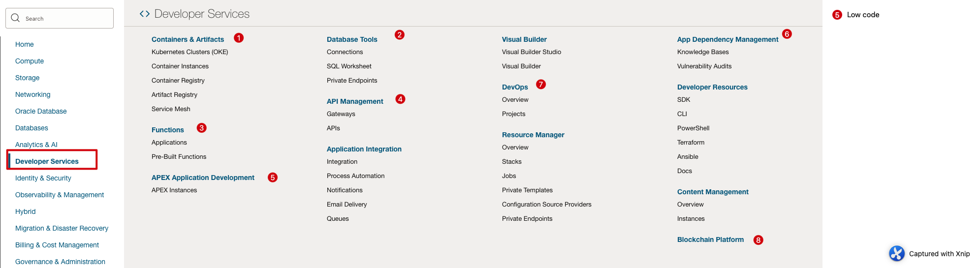Click red badge 4 beside API Management
Screen dimensions: 980x268
pyautogui.click(x=400, y=99)
